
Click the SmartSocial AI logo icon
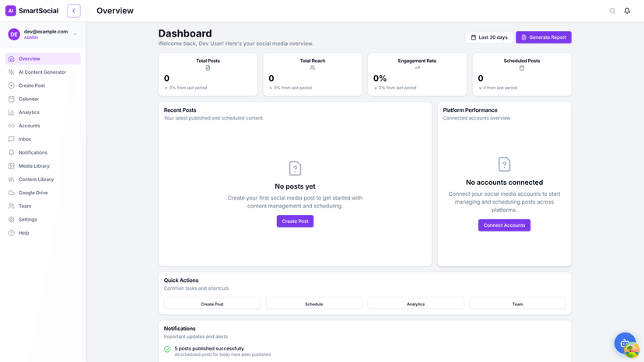click(x=11, y=11)
